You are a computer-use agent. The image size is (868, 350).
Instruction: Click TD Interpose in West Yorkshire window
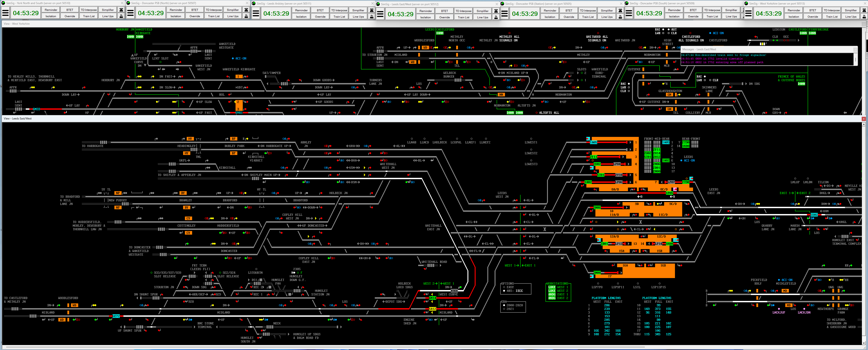tap(832, 10)
